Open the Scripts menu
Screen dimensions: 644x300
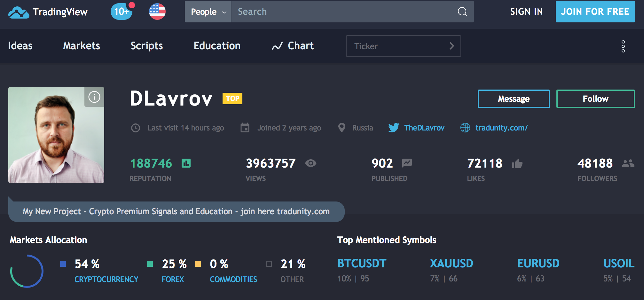point(147,46)
